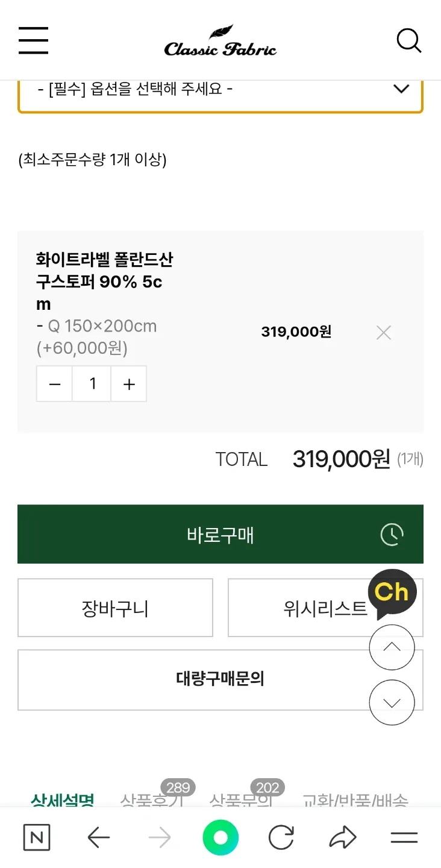Open the hamburger menu
The width and height of the screenshot is (441, 868).
(33, 41)
